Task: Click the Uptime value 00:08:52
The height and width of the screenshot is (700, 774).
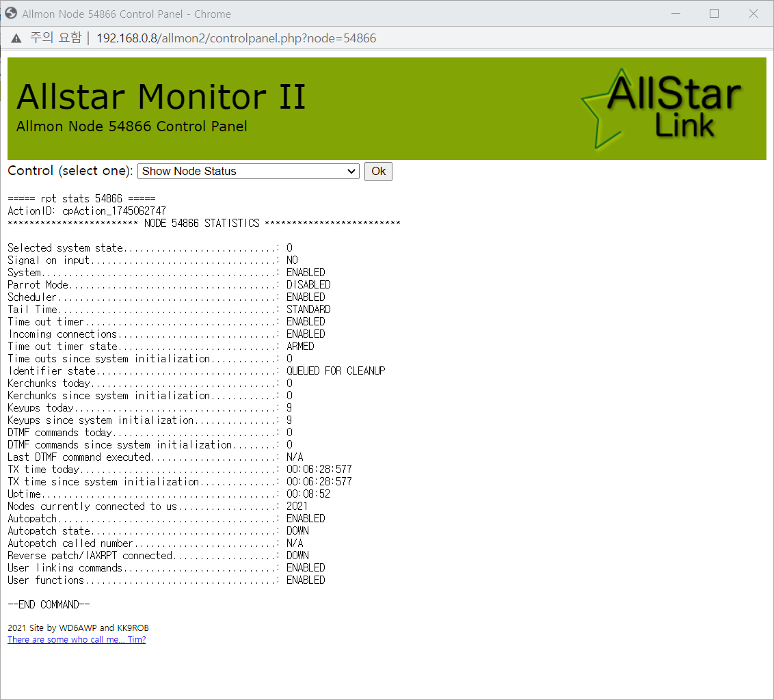Action: (308, 494)
